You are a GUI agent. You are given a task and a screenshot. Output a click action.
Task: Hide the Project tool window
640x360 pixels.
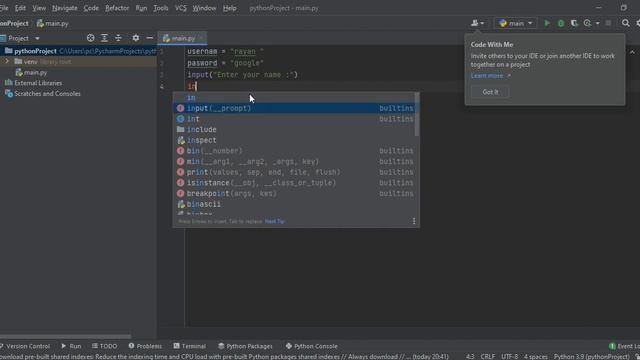(149, 38)
